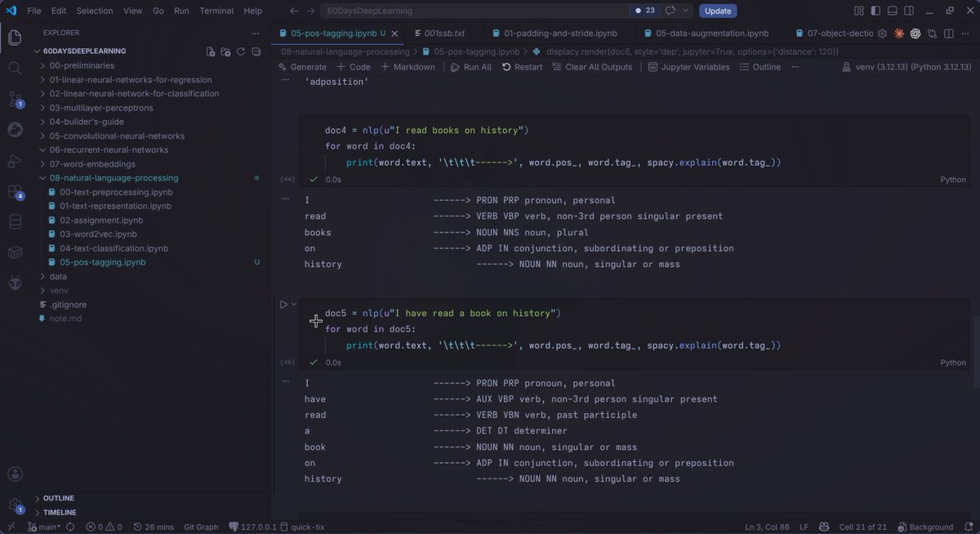Open the Explorer view in activity bar
Screen dimensions: 980x534
pos(15,38)
